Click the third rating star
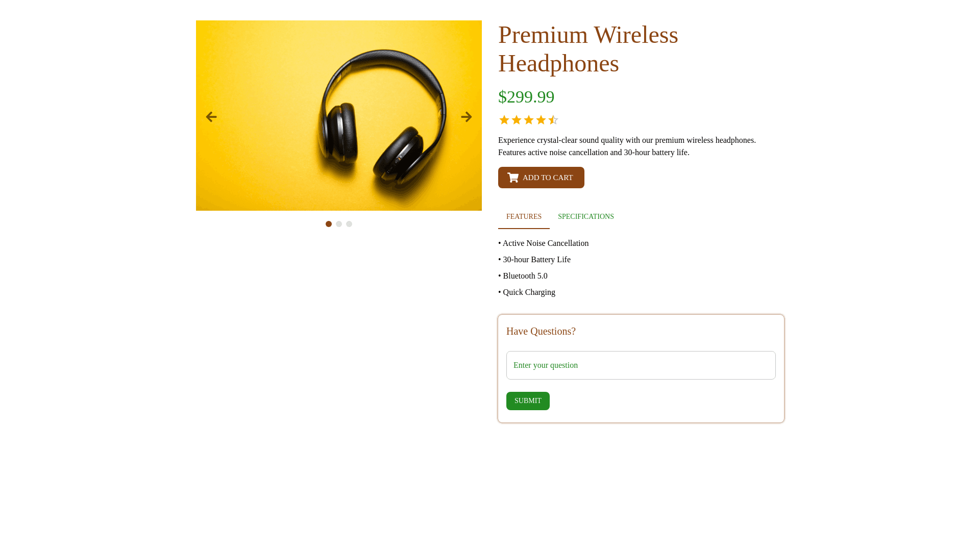The width and height of the screenshot is (980, 551). pos(529,120)
